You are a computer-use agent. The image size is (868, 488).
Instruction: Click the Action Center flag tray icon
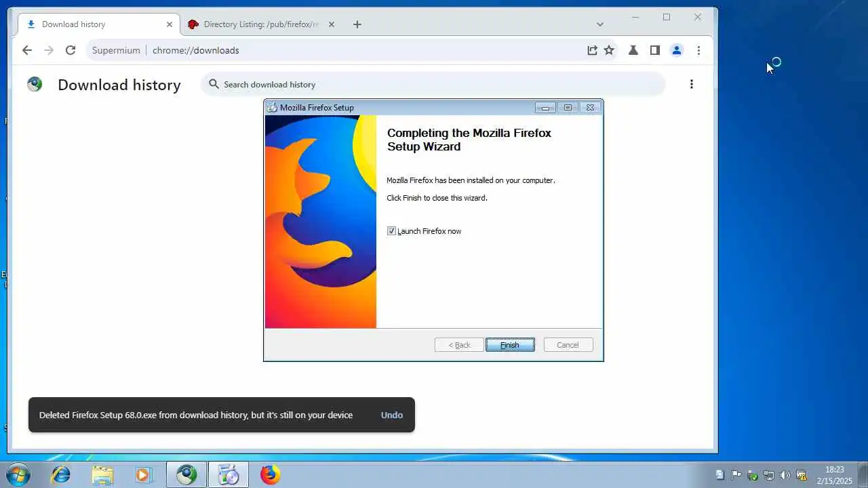(736, 475)
